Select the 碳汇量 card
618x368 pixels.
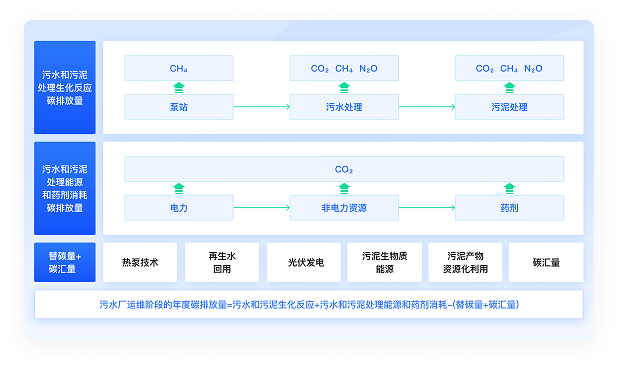tap(546, 262)
